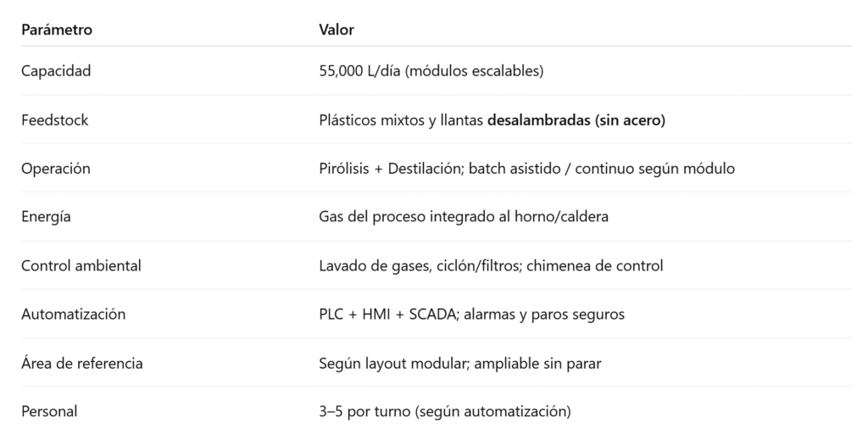This screenshot has height=440, width=868.
Task: Select the Capacidad row label
Action: [x=56, y=71]
